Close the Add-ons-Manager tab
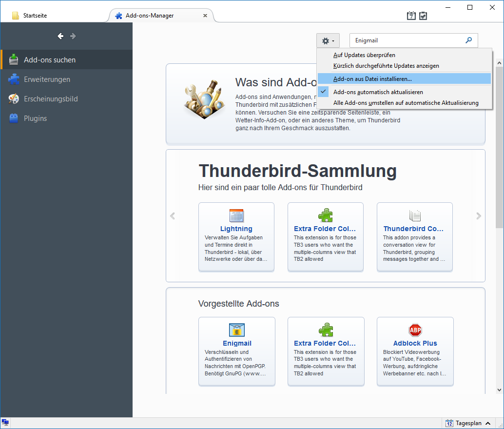 click(x=205, y=16)
